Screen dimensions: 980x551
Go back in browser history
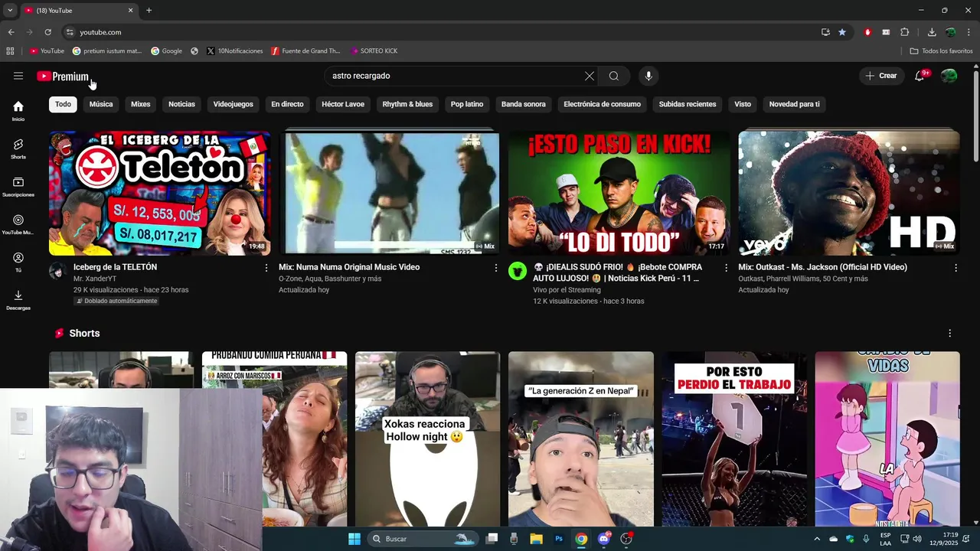click(11, 32)
